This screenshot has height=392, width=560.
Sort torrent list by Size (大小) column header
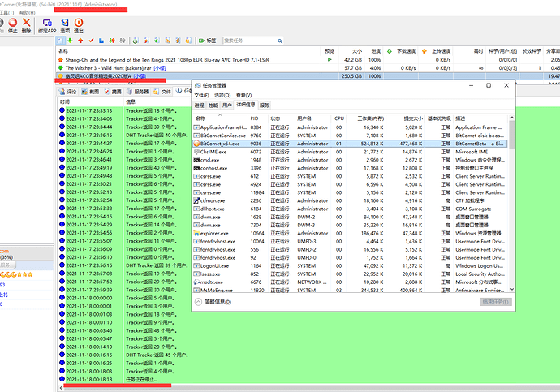(x=351, y=51)
